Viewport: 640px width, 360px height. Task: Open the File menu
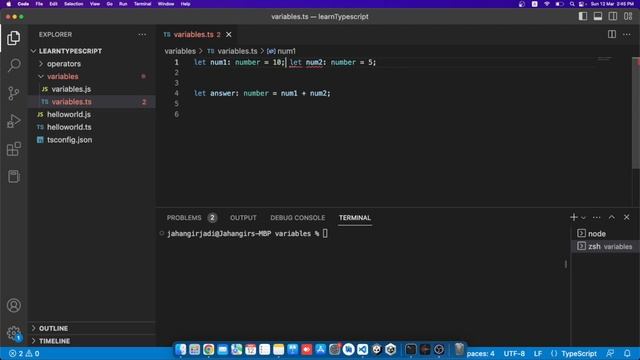(x=39, y=4)
